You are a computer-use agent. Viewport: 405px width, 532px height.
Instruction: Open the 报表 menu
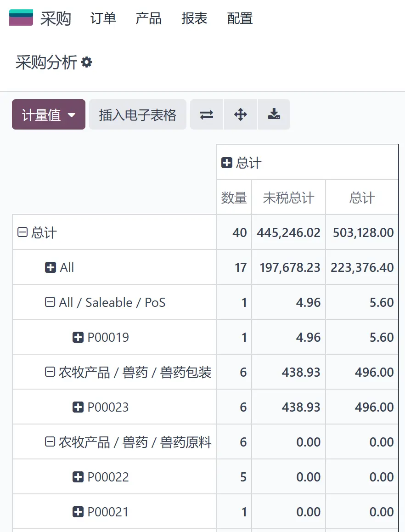[194, 18]
